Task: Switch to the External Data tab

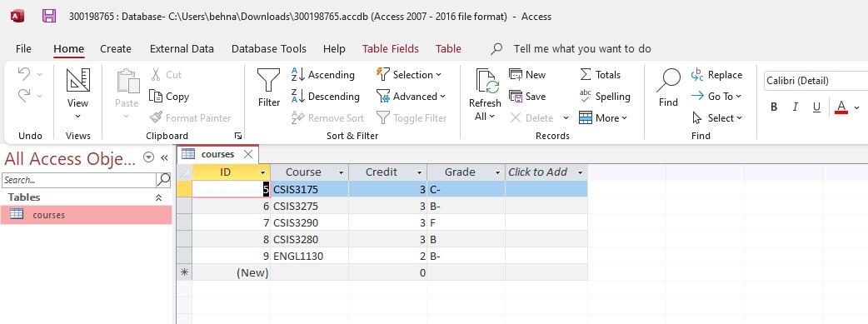Action: [182, 49]
